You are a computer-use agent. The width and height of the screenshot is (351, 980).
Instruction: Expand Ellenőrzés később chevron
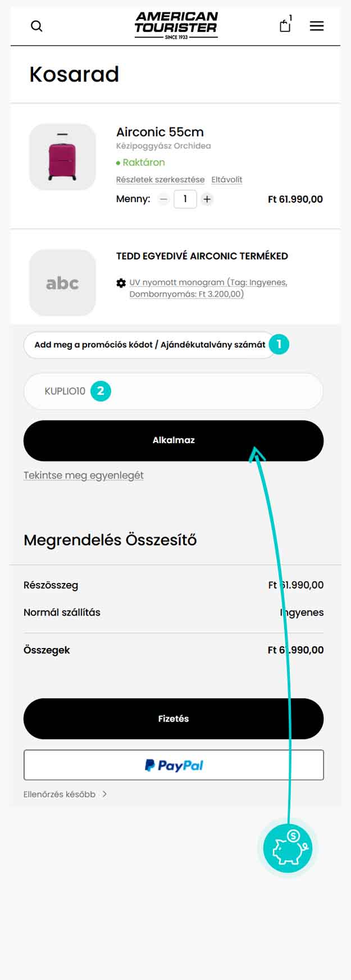[104, 794]
